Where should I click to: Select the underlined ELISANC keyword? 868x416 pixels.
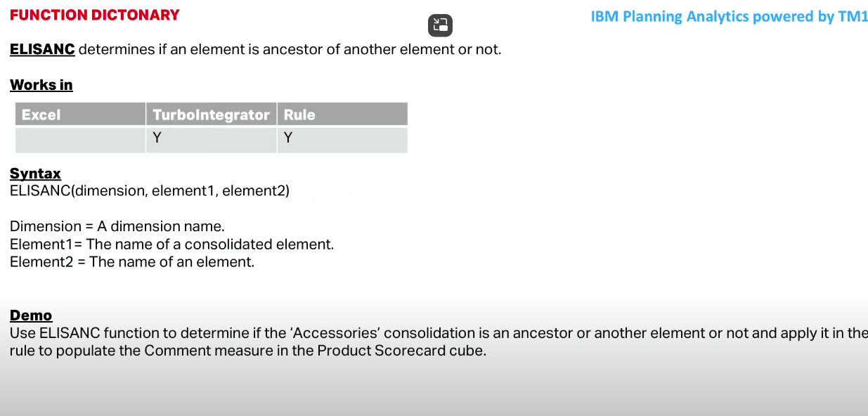pos(42,49)
